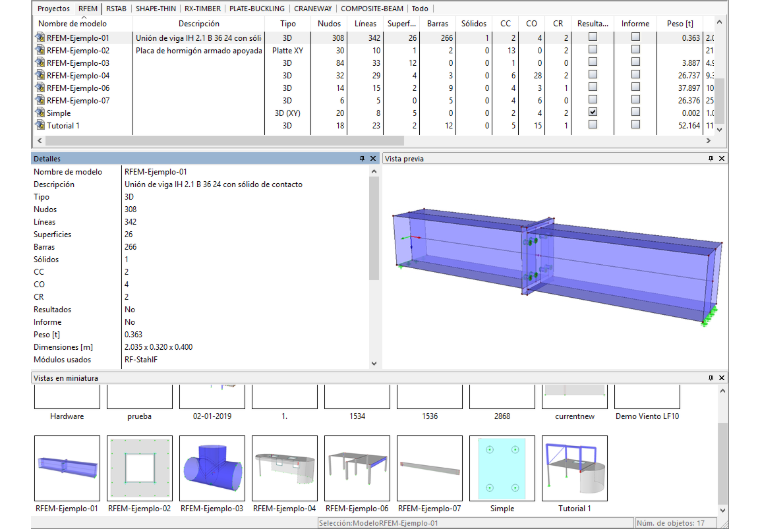
Task: Select the RFEM-Ejemplo-01 beam thumbnail
Action: pyautogui.click(x=67, y=468)
